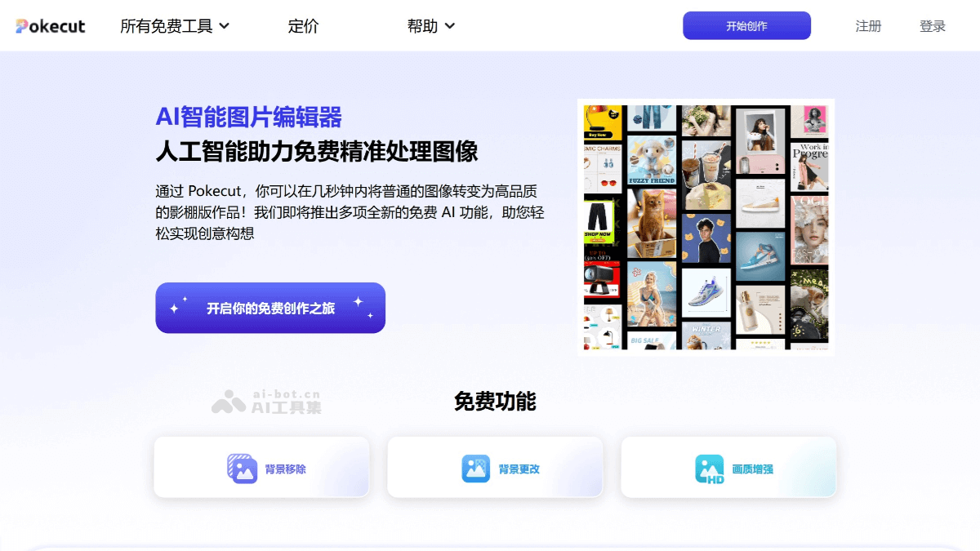Click the Pokecut logo
Image resolution: width=980 pixels, height=551 pixels.
click(x=49, y=25)
